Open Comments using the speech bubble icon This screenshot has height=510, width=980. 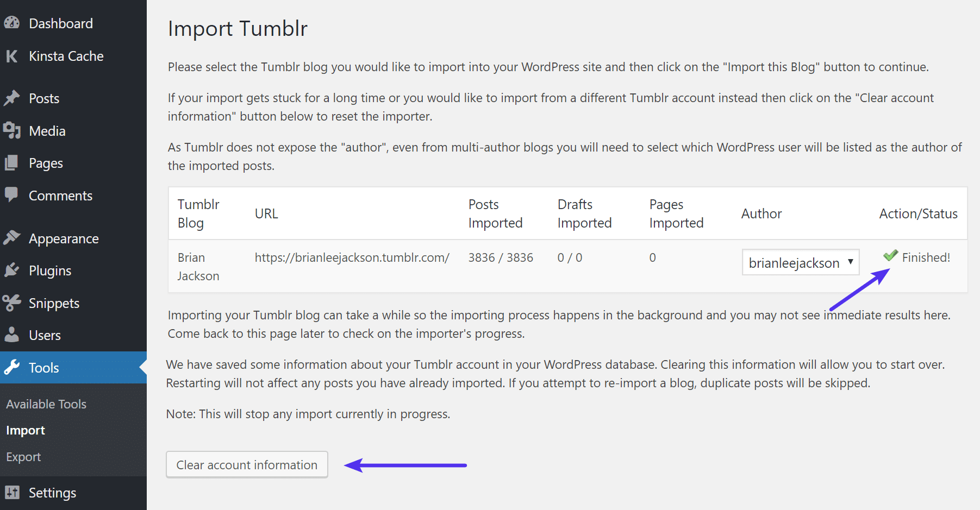[12, 195]
